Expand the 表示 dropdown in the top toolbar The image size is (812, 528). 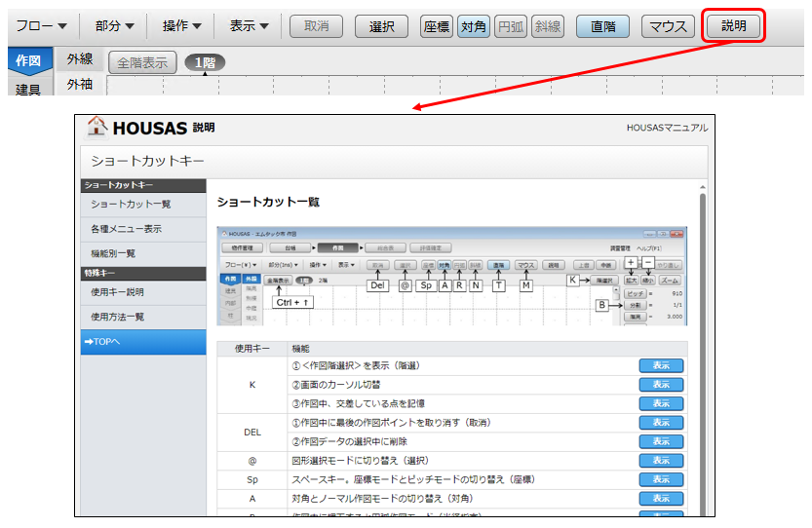250,25
